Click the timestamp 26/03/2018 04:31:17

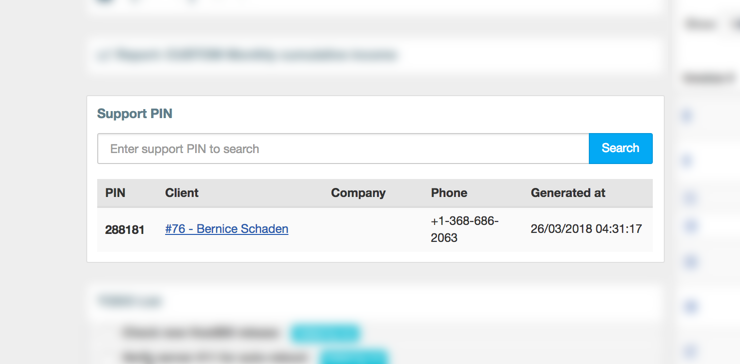586,229
